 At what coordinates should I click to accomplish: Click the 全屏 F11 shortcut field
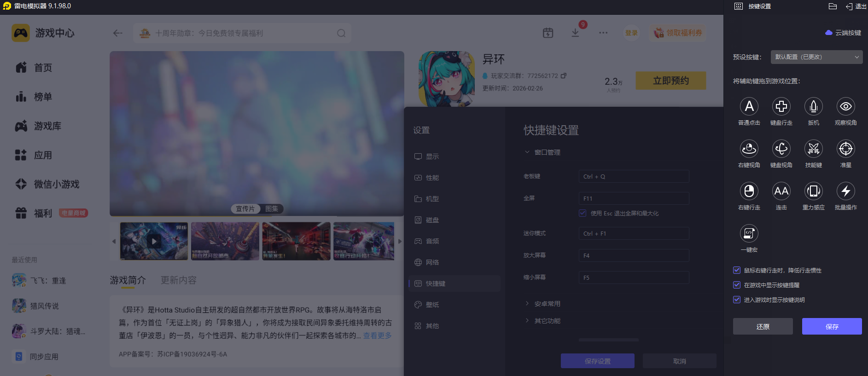[634, 198]
